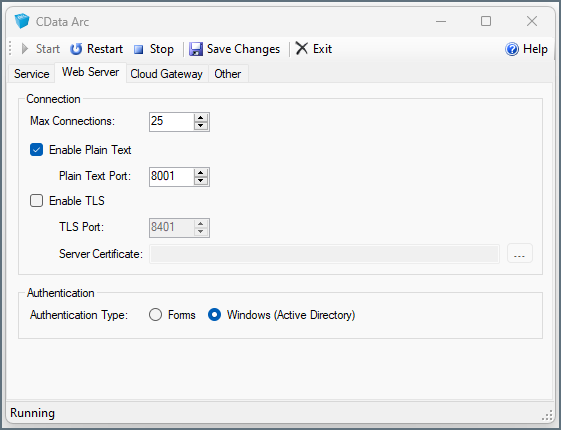Viewport: 561px width, 430px height.
Task: Open Help via question mark icon
Action: (x=512, y=49)
